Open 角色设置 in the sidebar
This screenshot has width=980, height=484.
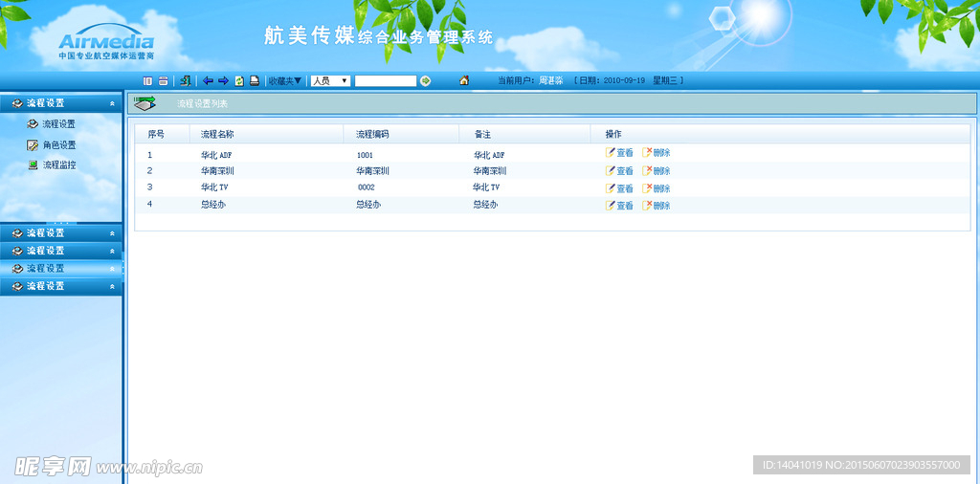point(58,145)
